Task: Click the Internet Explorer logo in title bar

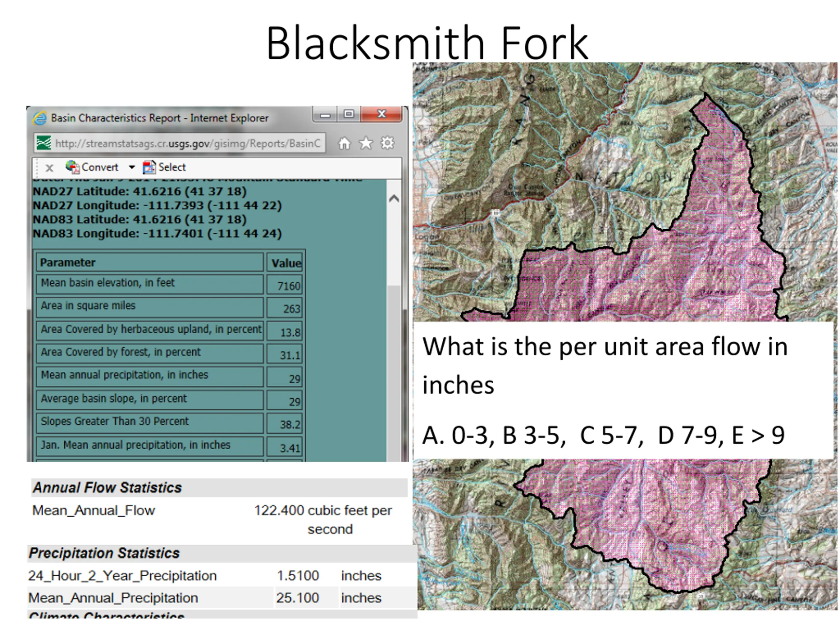Action: pyautogui.click(x=40, y=118)
